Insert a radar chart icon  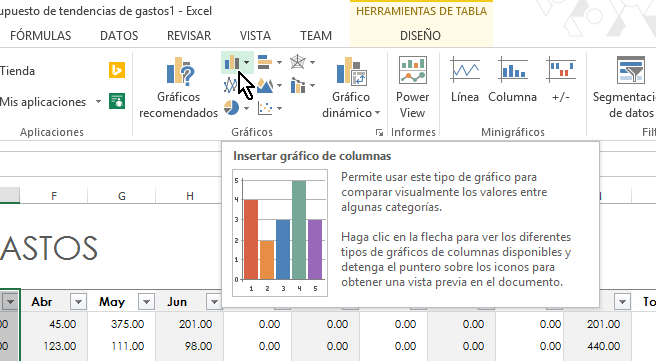[298, 62]
